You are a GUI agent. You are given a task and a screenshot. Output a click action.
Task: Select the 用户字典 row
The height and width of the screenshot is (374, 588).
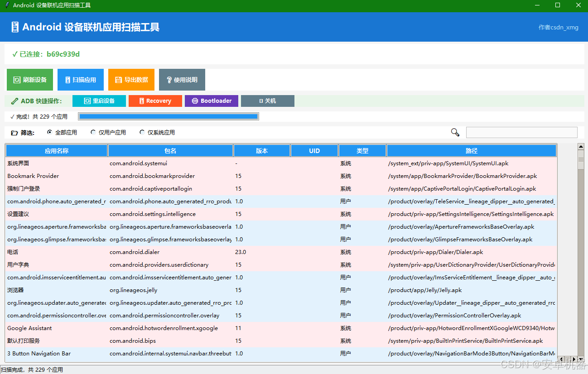click(281, 265)
